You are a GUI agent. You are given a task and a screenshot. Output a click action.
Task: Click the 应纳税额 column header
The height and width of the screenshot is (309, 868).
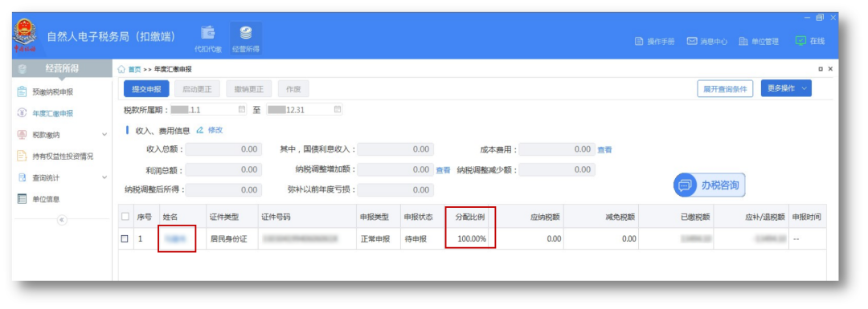click(x=545, y=216)
